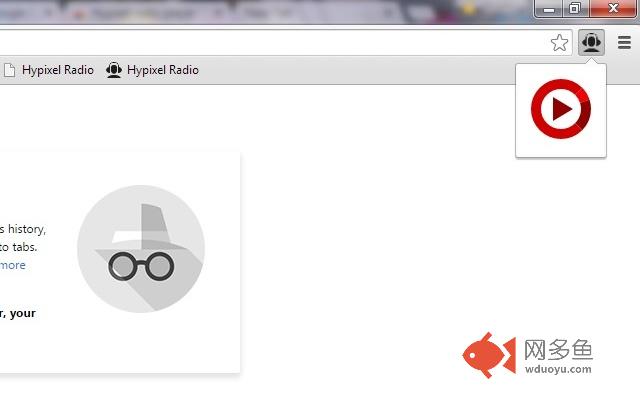Screen dimensions: 640x400
Task: Open the Hypixel Radio extension toolbar icon
Action: pyautogui.click(x=591, y=42)
